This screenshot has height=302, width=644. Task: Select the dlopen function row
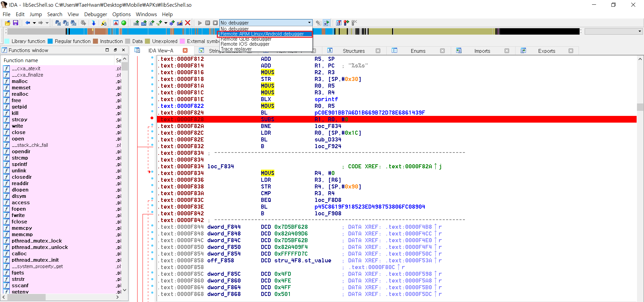pyautogui.click(x=62, y=190)
